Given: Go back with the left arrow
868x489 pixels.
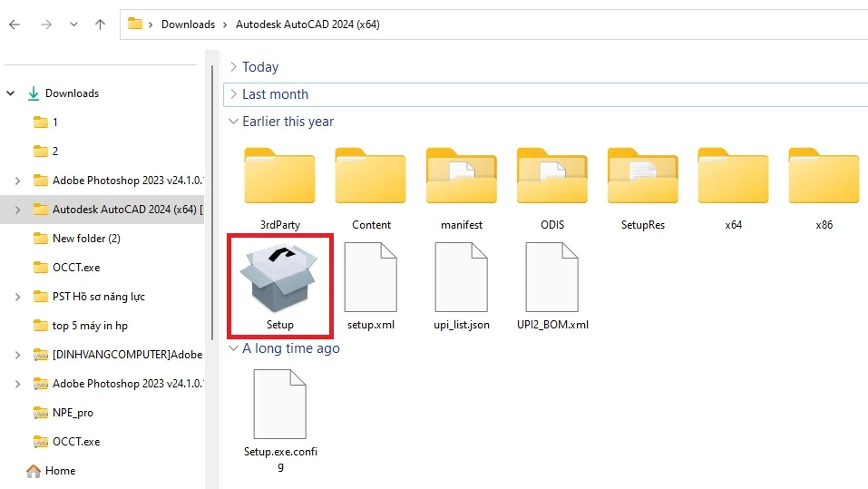Looking at the screenshot, I should tap(15, 24).
